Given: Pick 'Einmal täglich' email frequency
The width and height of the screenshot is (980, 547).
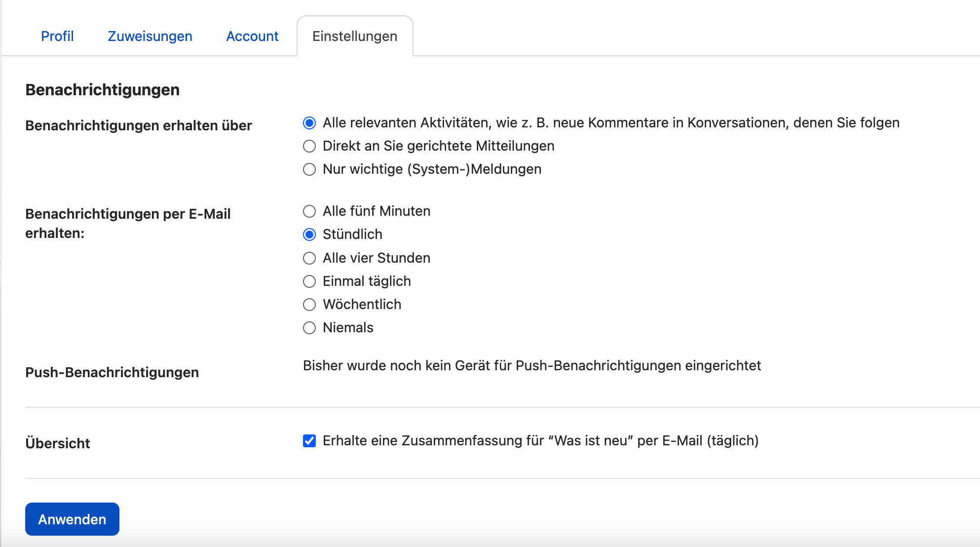Looking at the screenshot, I should click(309, 281).
